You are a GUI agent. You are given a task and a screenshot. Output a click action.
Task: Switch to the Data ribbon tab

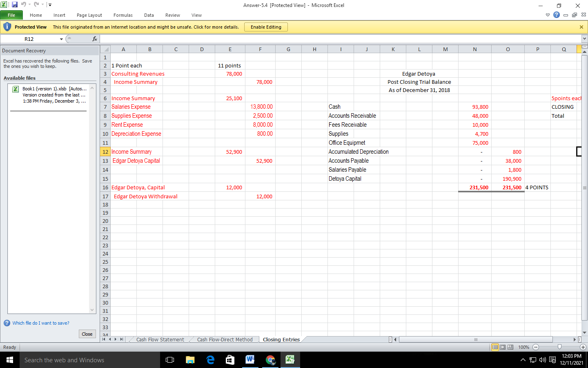tap(149, 15)
